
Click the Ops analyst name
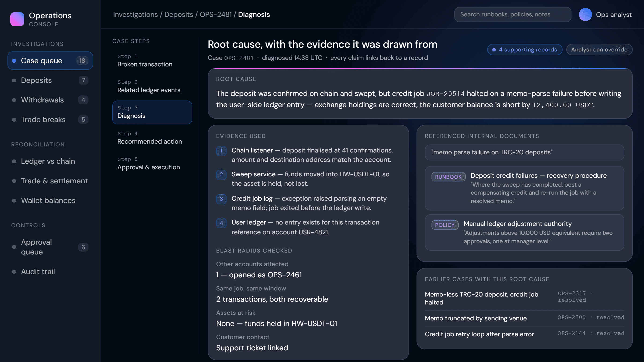(614, 15)
